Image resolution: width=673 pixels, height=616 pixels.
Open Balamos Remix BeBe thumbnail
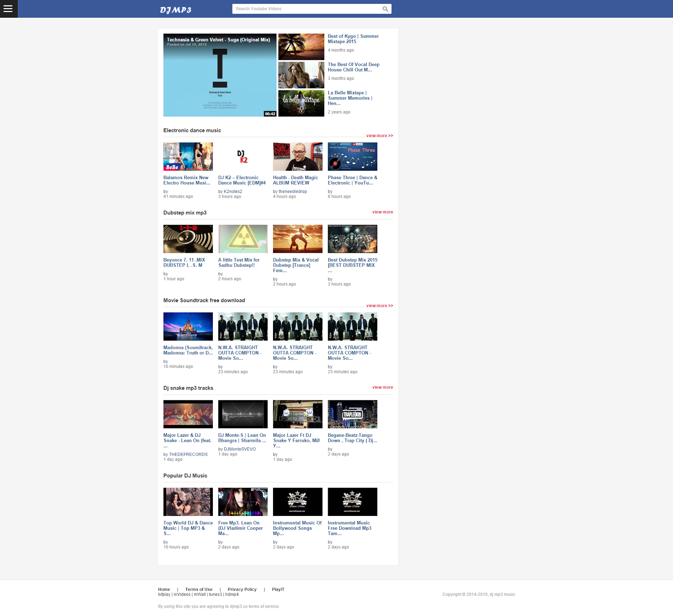click(x=188, y=156)
